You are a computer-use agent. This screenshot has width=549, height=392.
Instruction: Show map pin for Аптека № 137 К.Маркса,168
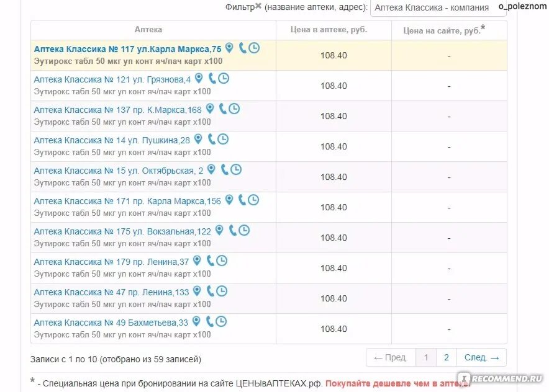point(210,109)
